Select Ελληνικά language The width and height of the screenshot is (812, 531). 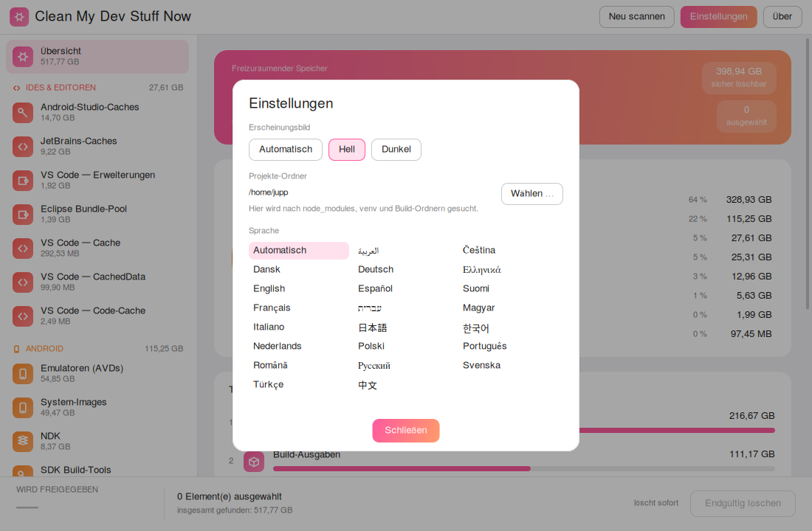point(509,270)
